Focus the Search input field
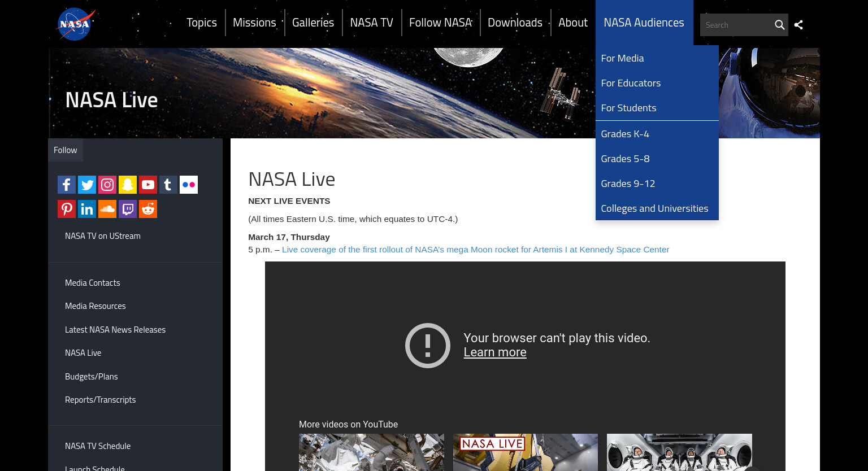This screenshot has width=868, height=471. [x=736, y=25]
